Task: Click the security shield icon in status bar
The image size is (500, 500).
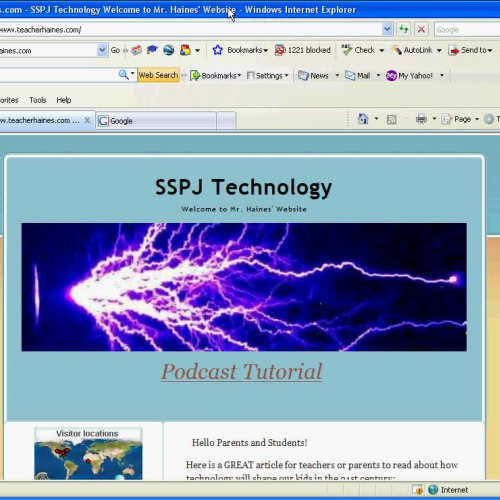Action: coord(417,489)
